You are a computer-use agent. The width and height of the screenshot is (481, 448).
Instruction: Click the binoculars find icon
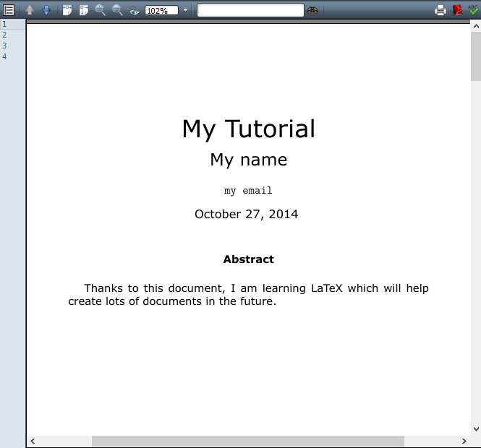click(x=312, y=10)
